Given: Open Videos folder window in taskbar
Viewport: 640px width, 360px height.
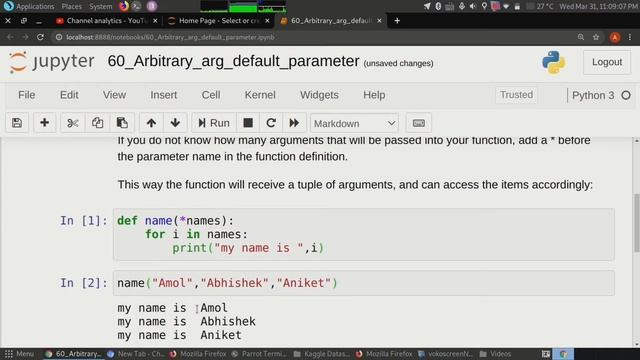Looking at the screenshot, I should click(496, 354).
